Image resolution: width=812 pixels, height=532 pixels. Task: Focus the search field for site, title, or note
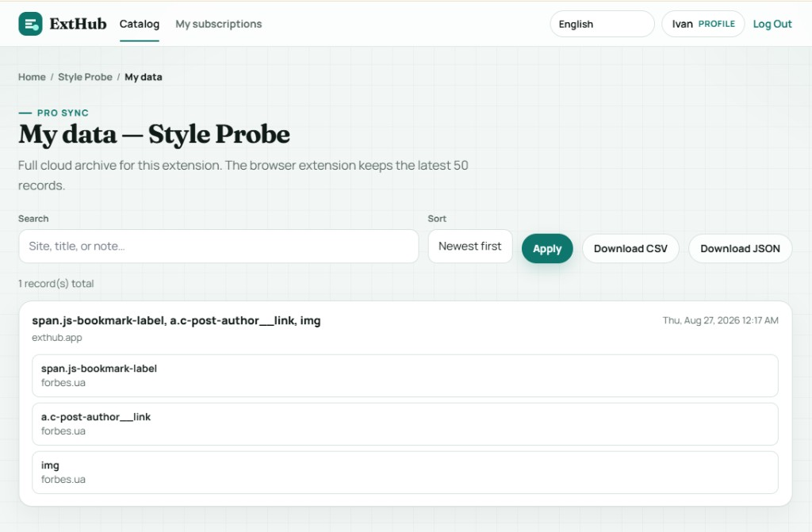click(219, 246)
